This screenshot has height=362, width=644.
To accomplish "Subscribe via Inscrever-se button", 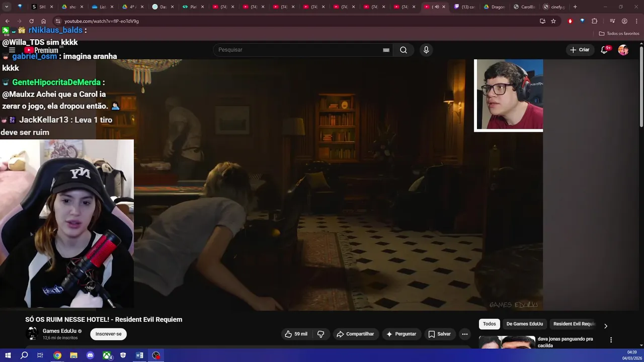I will 109,334.
